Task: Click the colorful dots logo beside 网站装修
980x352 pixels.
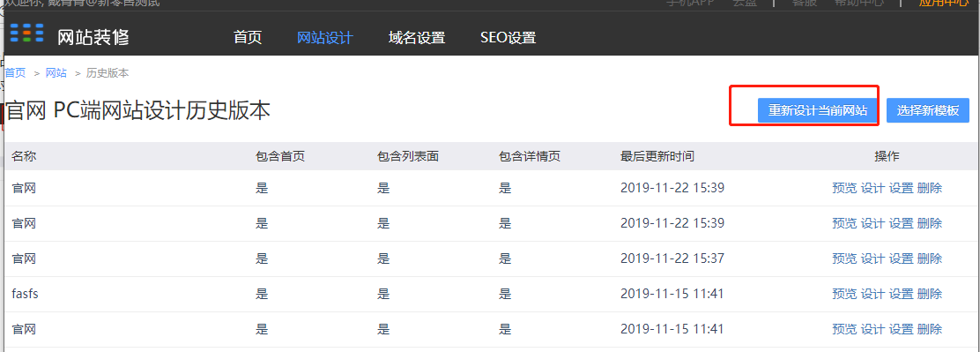Action: click(27, 32)
